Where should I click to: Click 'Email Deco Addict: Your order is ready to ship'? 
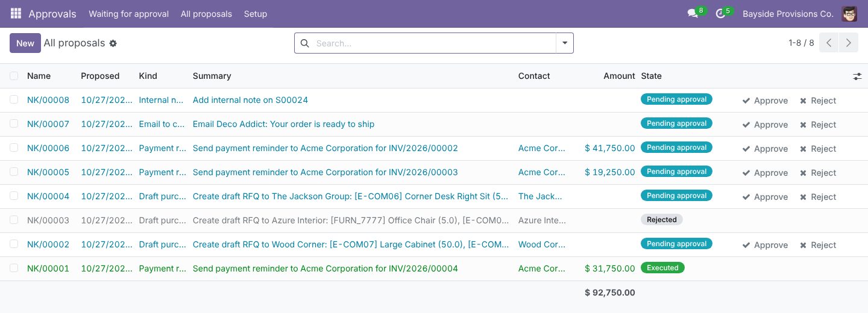(x=283, y=124)
